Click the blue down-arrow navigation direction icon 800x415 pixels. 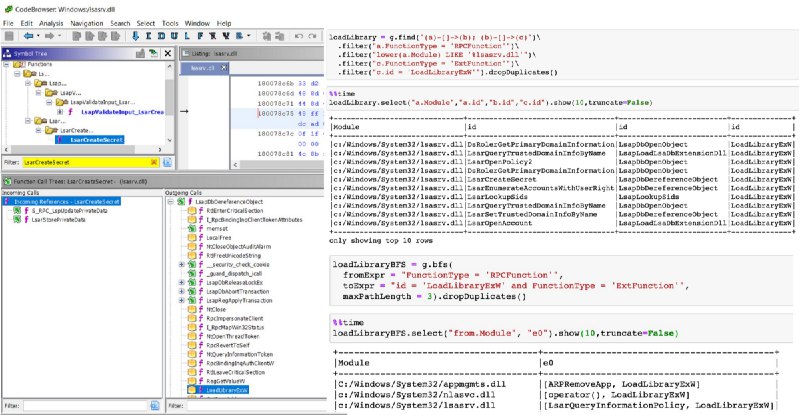tap(136, 36)
